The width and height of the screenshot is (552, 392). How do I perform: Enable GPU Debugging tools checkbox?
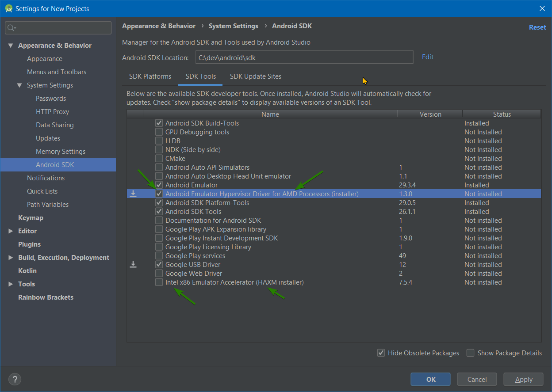pyautogui.click(x=159, y=132)
